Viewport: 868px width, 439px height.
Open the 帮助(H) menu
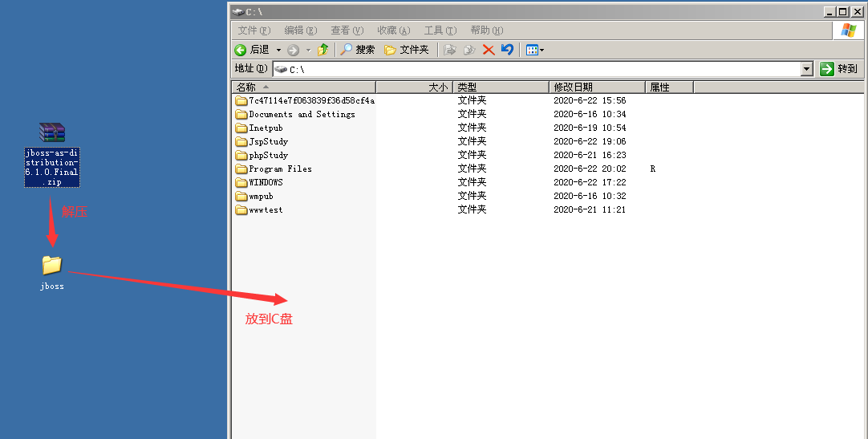tap(487, 30)
